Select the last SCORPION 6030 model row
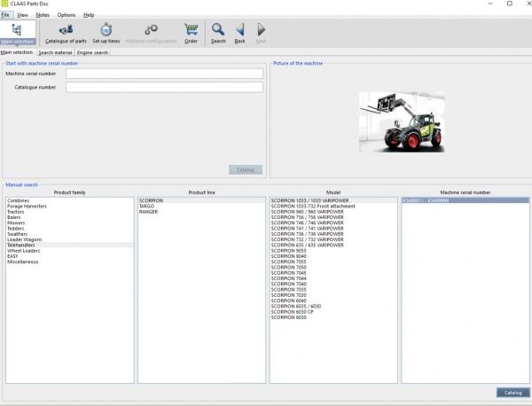This screenshot has width=532, height=406. click(333, 317)
